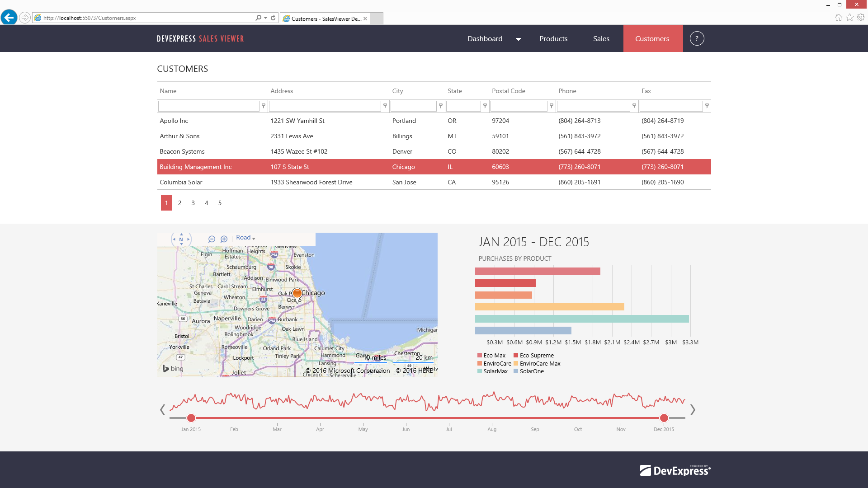The width and height of the screenshot is (868, 488).
Task: Go to page 3 of customers
Action: pyautogui.click(x=193, y=203)
